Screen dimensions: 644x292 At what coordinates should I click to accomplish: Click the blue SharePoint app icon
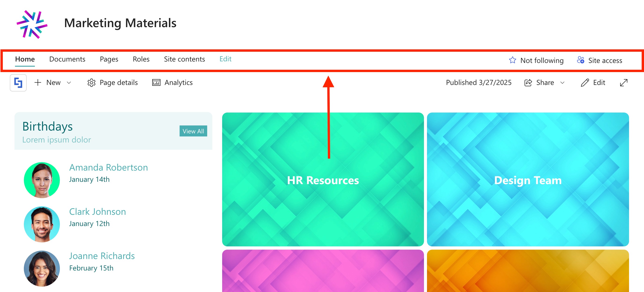[x=18, y=83]
